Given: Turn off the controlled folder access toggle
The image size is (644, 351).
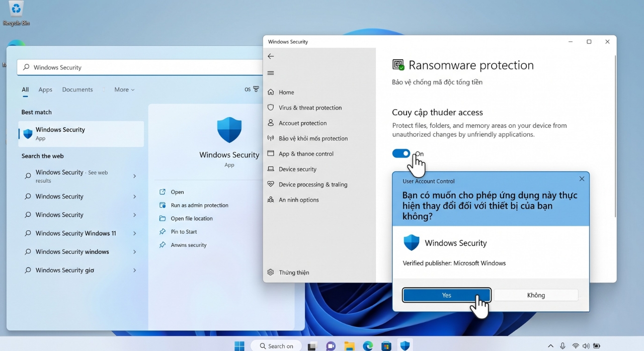Looking at the screenshot, I should (x=401, y=153).
